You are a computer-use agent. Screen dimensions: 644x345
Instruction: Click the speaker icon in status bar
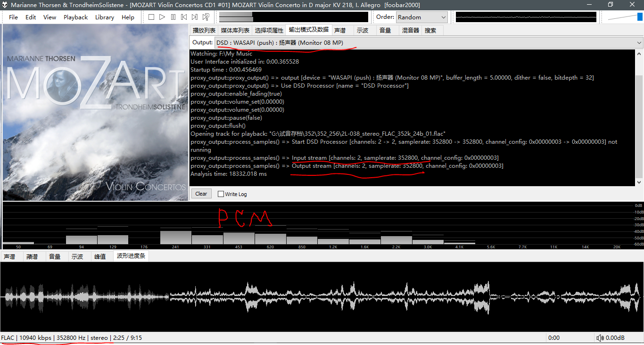pyautogui.click(x=600, y=338)
